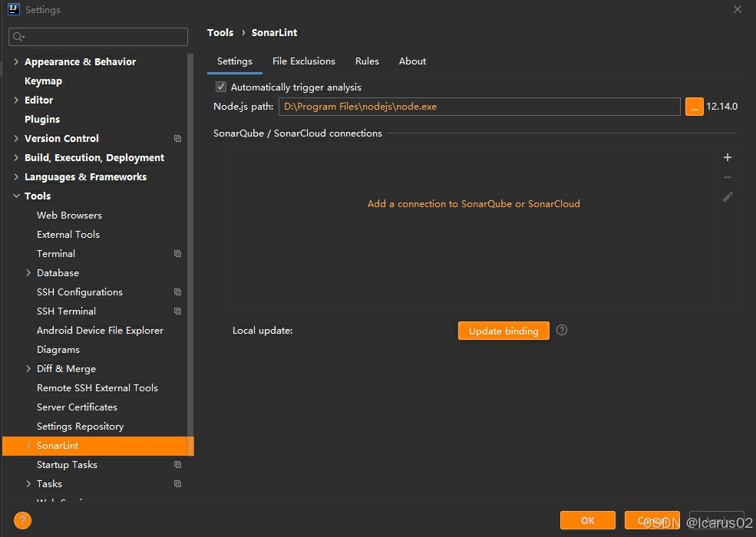The width and height of the screenshot is (756, 537).
Task: Click the Tools breadcrumb
Action: click(x=220, y=32)
